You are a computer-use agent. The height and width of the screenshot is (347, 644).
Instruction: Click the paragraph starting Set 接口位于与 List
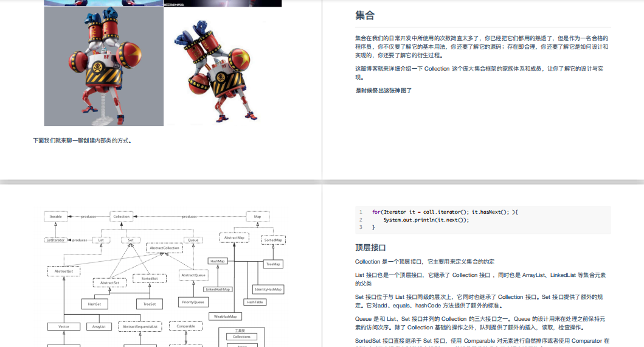click(x=479, y=301)
